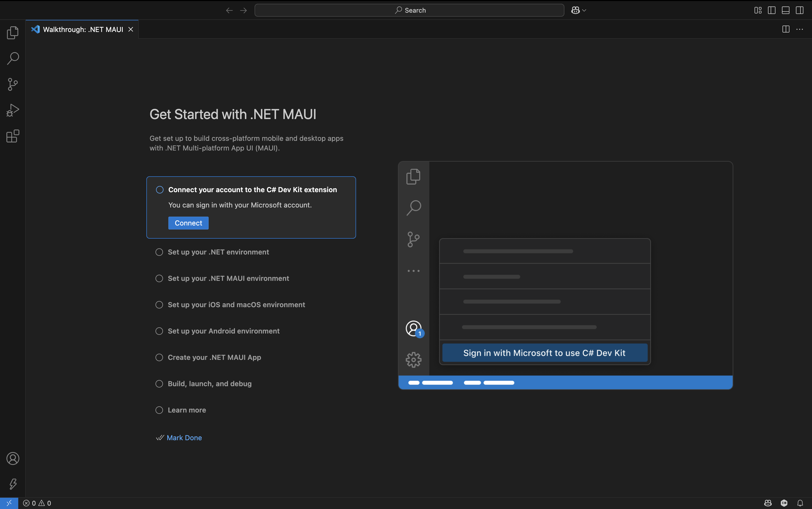The width and height of the screenshot is (812, 509).
Task: Click the remote window indicator in status bar
Action: click(x=9, y=503)
